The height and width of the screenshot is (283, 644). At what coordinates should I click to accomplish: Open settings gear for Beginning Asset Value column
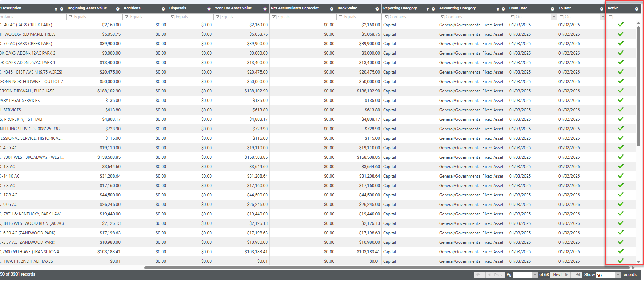(x=118, y=9)
